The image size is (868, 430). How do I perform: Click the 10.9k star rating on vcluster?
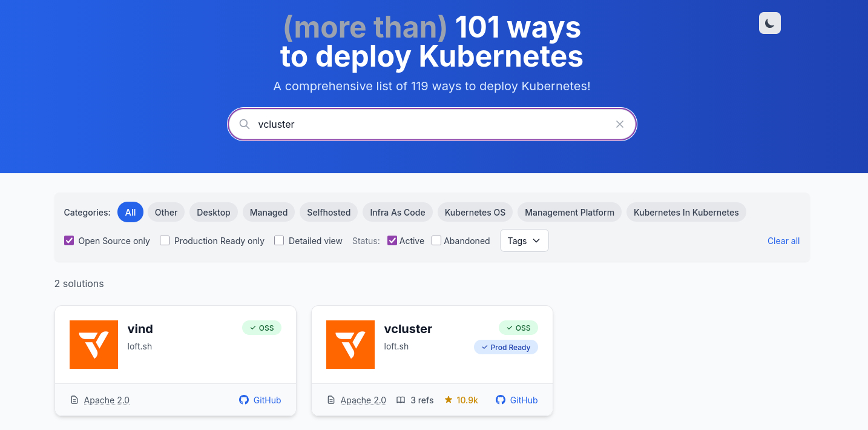point(461,400)
